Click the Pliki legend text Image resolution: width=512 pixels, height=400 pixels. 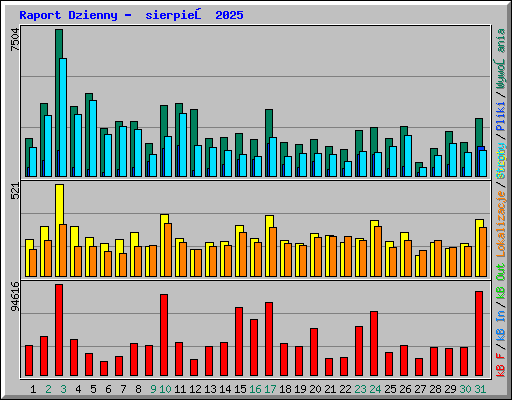501,117
